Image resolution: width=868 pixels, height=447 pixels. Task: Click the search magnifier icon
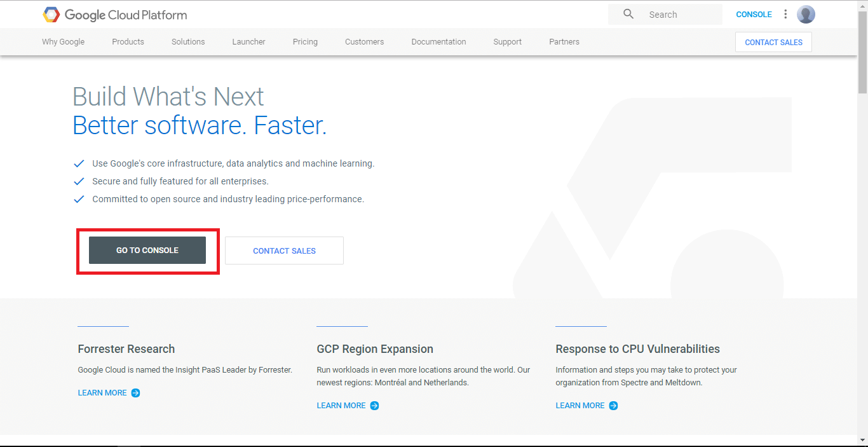tap(628, 14)
